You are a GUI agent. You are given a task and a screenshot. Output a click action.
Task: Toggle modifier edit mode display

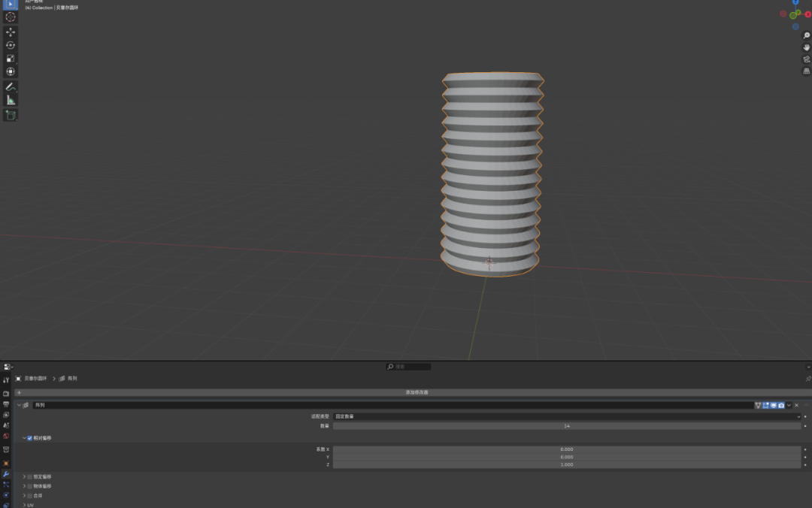pos(766,406)
